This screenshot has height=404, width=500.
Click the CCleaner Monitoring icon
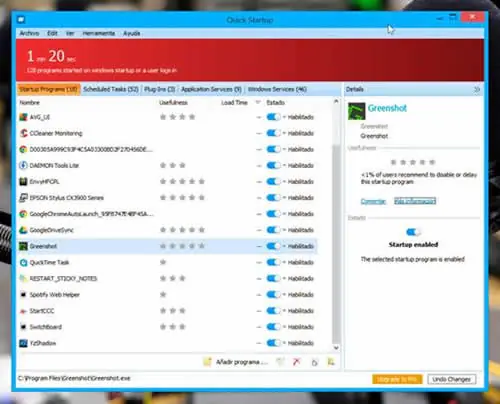coord(23,133)
